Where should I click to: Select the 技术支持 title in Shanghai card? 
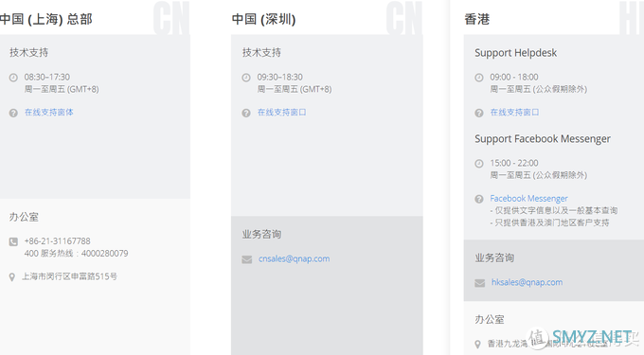click(28, 52)
